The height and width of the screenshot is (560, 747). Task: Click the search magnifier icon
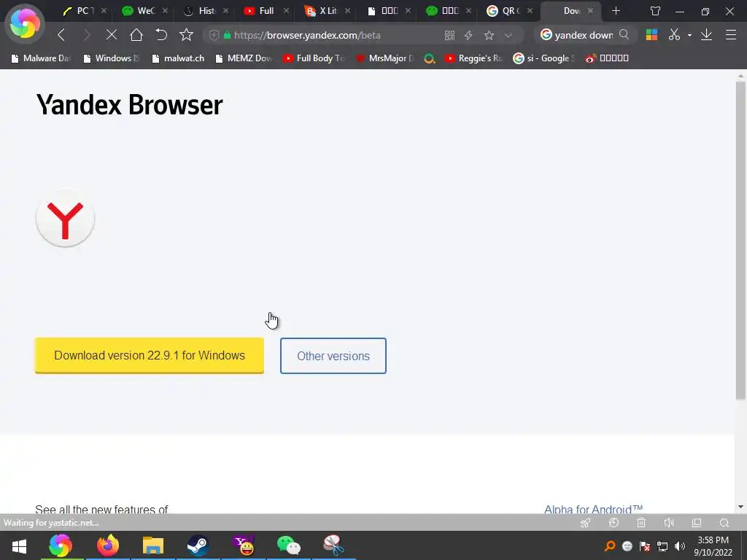pyautogui.click(x=624, y=35)
